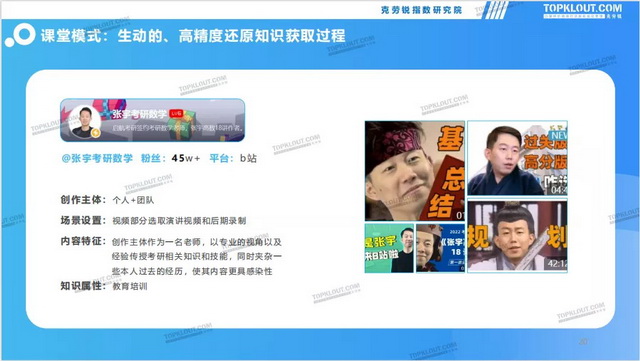Screen dimensions: 640x361
Task: Click the 平台 b站 text
Action: 233,158
